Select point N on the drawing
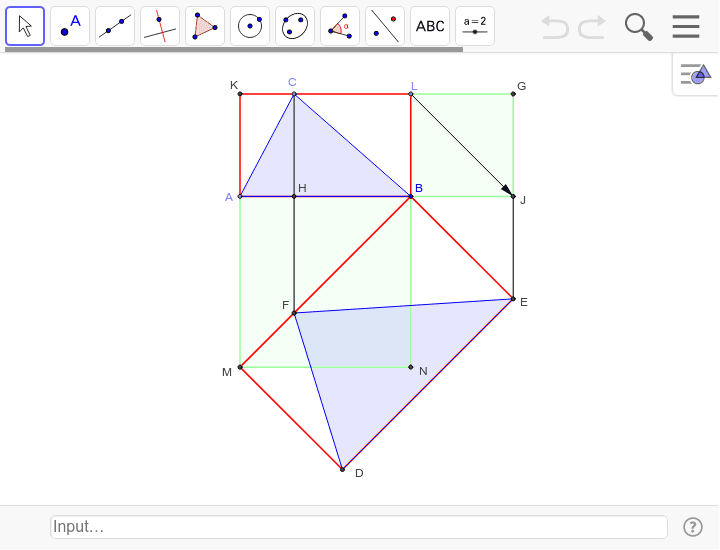 [411, 367]
